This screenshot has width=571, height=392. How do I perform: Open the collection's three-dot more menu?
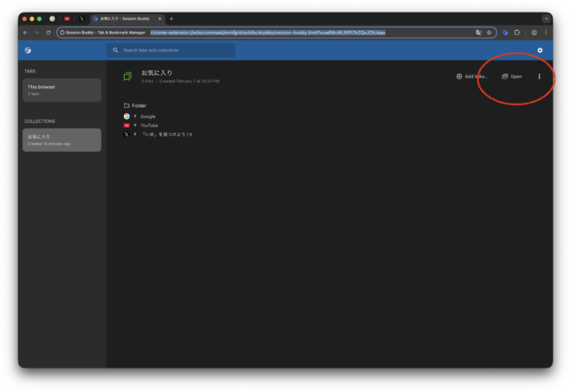point(539,77)
